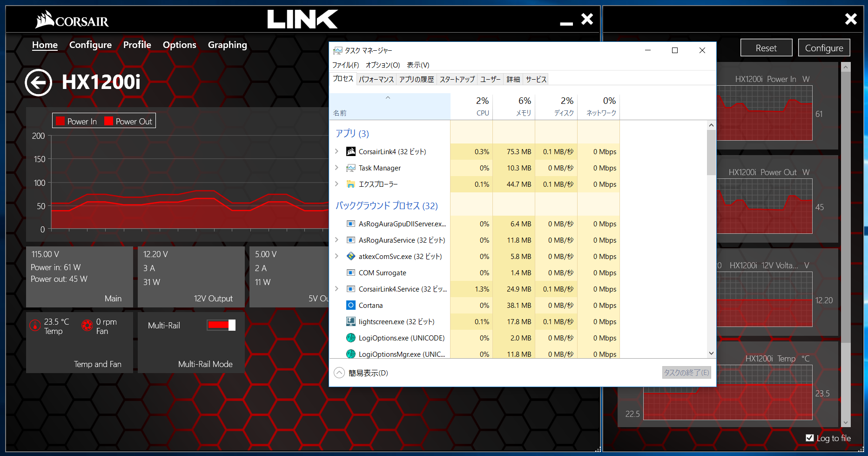This screenshot has height=456, width=868.
Task: Expand the CorsairLink4.Service row
Action: 336,289
